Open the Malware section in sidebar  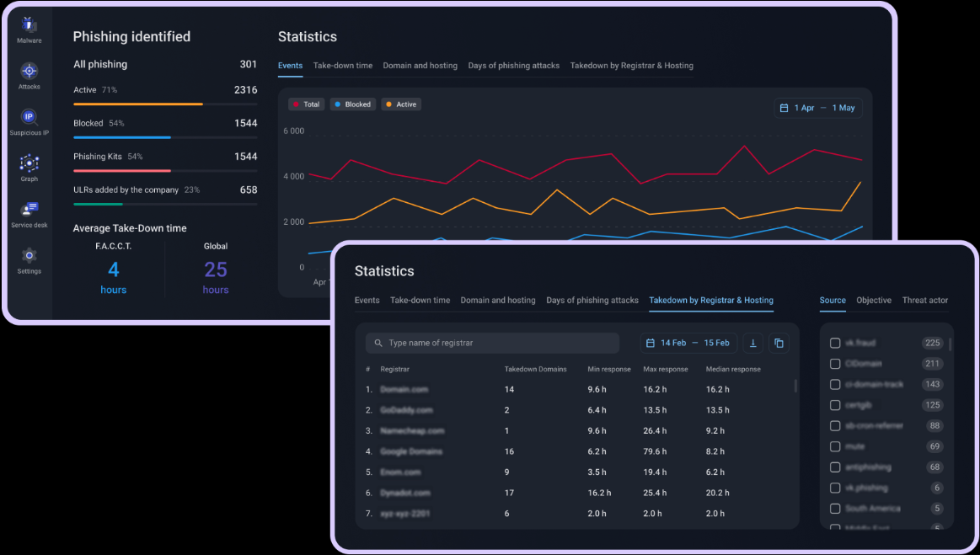tap(29, 29)
